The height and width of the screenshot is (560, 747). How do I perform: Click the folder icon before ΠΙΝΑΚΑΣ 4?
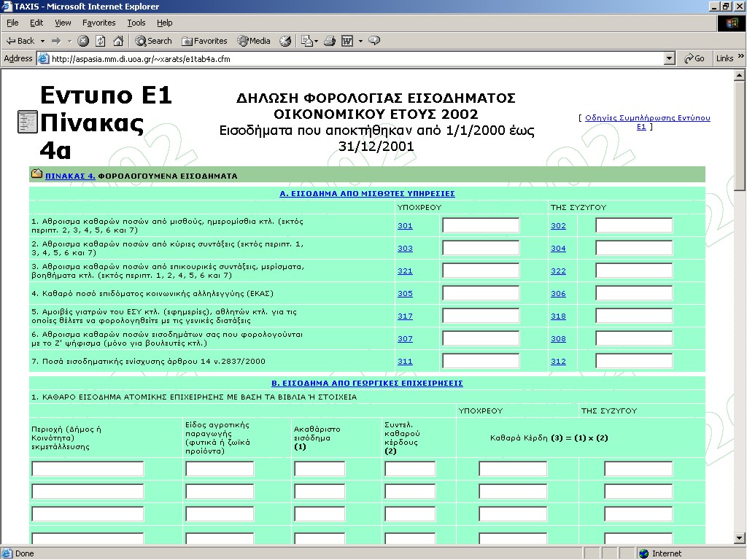(x=36, y=174)
